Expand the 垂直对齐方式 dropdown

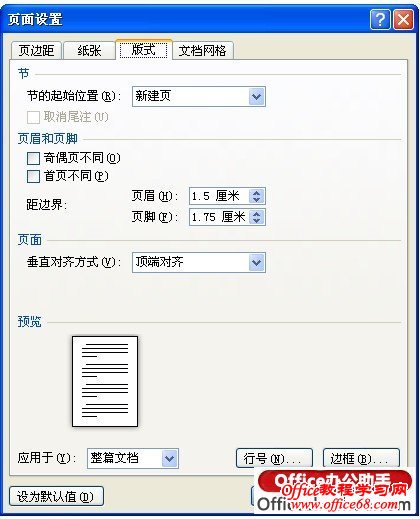pyautogui.click(x=199, y=263)
